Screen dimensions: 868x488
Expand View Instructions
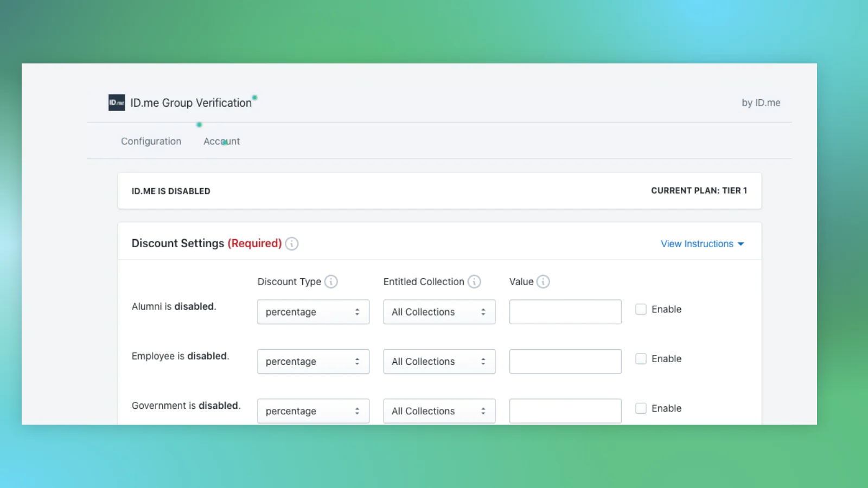click(702, 244)
